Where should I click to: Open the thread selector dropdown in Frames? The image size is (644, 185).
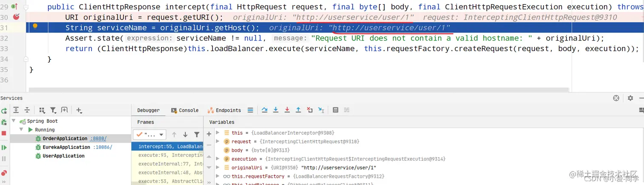(x=149, y=135)
